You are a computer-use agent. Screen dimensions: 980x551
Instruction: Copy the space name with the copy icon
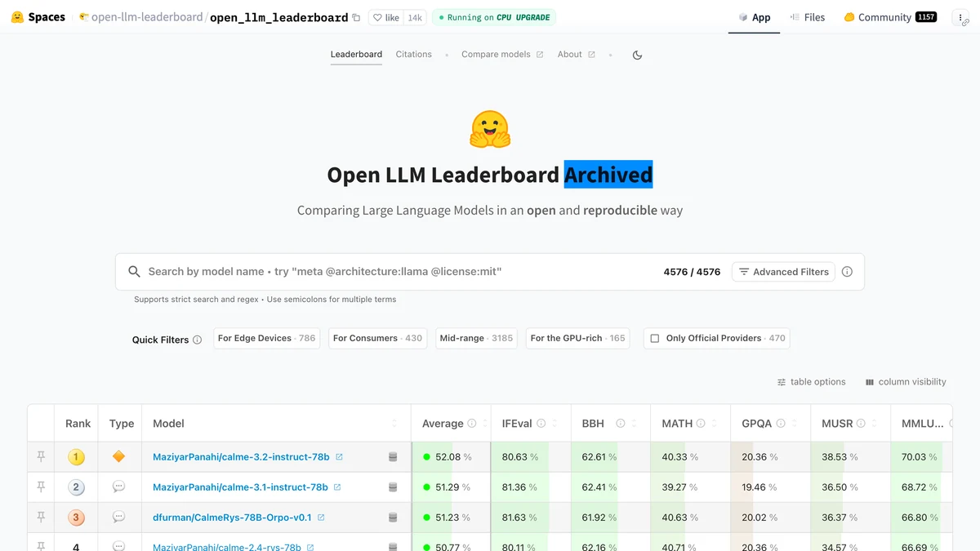coord(356,17)
